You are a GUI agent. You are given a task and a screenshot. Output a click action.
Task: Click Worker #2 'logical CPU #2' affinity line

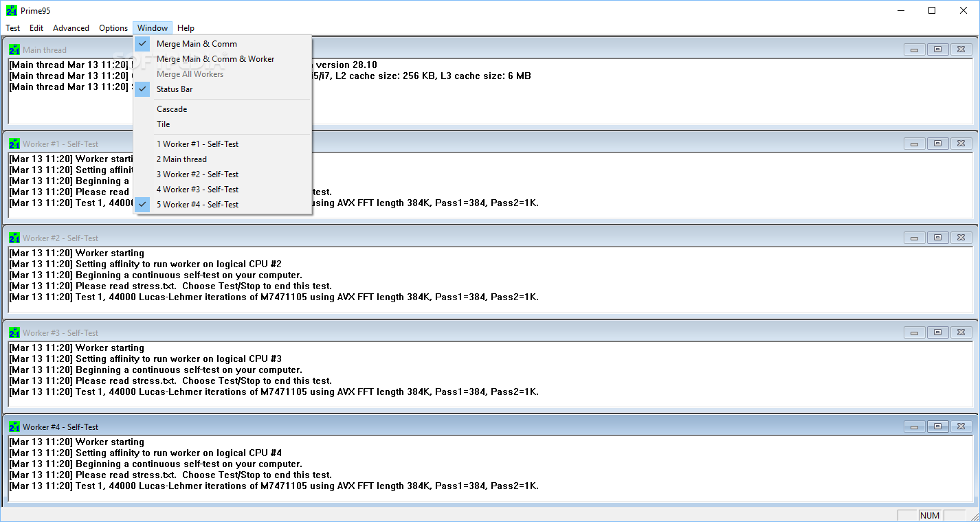[x=145, y=264]
